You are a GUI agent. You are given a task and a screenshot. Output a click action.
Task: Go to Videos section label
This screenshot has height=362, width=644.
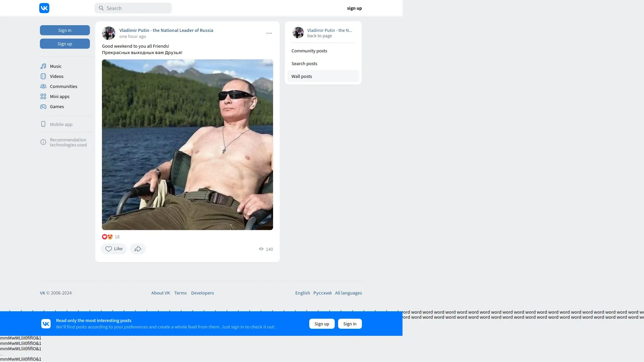pos(57,76)
